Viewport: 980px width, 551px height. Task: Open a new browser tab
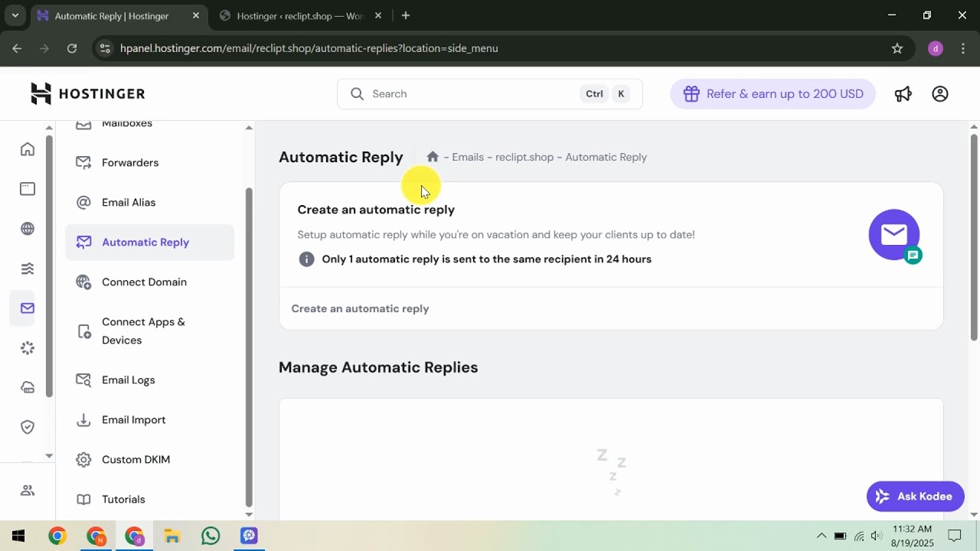(x=406, y=15)
